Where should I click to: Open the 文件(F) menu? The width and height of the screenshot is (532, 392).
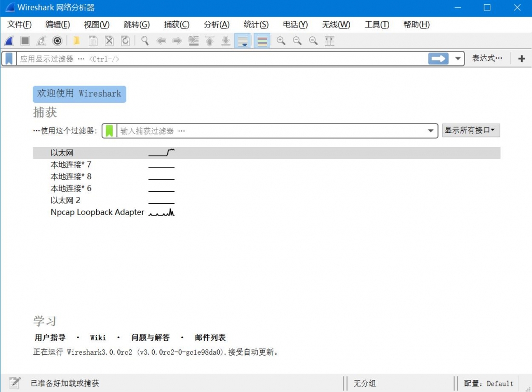click(19, 24)
